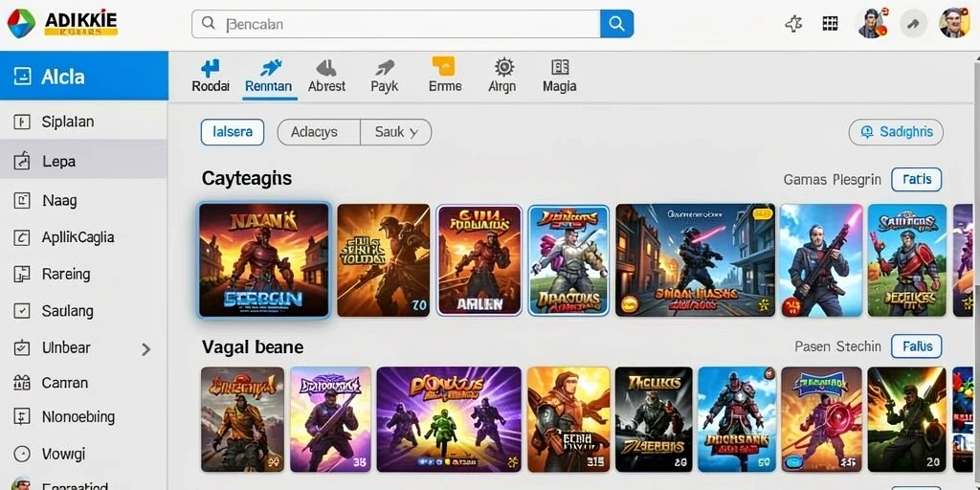Expand the Ulnbear sidebar chevron
Screen dimensions: 980x490
[145, 349]
